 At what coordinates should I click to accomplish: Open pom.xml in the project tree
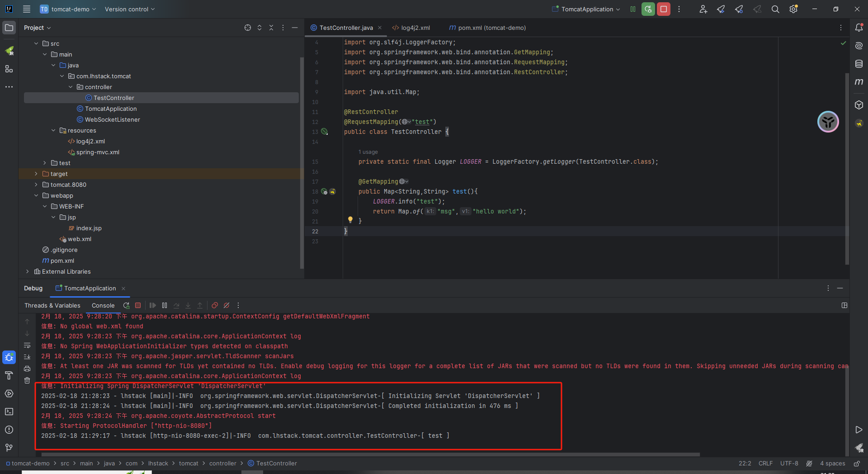click(62, 261)
